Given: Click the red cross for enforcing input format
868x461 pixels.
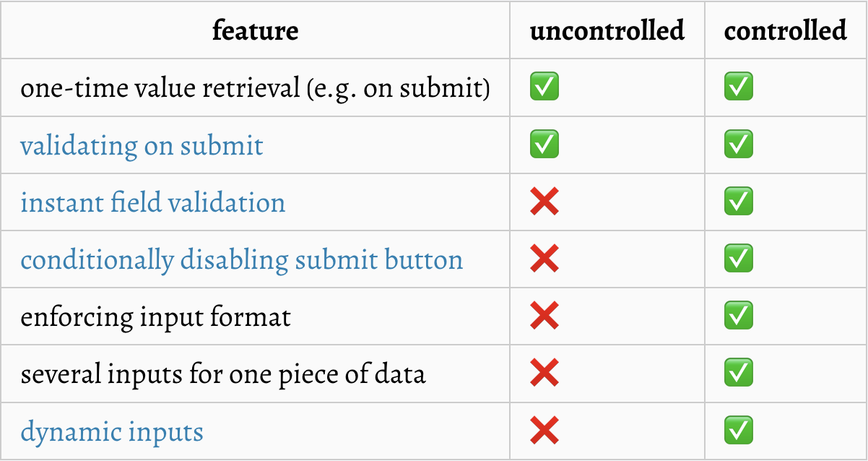Looking at the screenshot, I should point(544,316).
